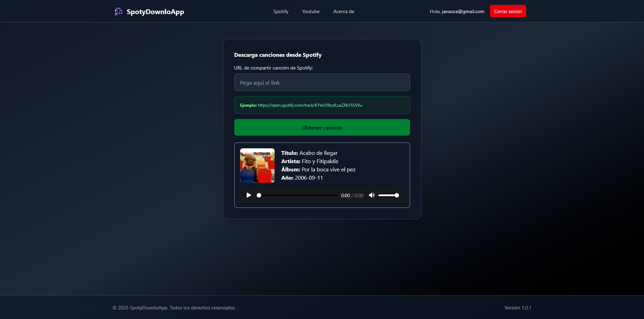Adjust the audio volume slider
The height and width of the screenshot is (319, 644).
point(388,195)
